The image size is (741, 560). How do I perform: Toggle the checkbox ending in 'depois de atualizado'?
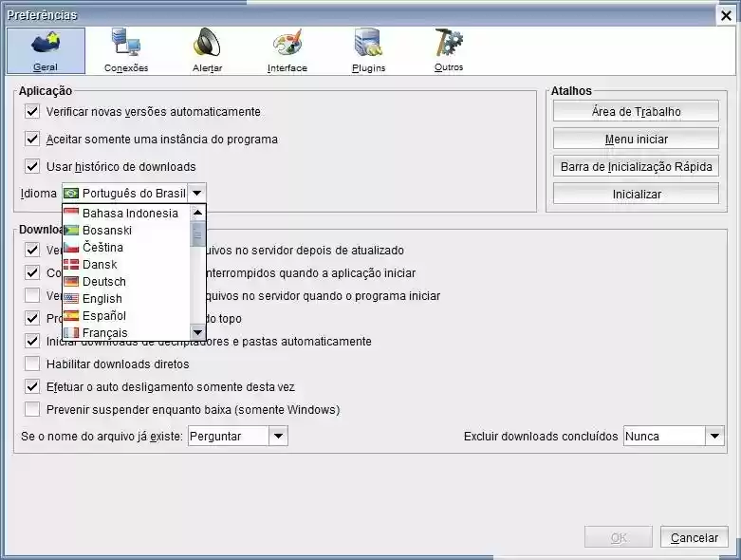point(32,250)
